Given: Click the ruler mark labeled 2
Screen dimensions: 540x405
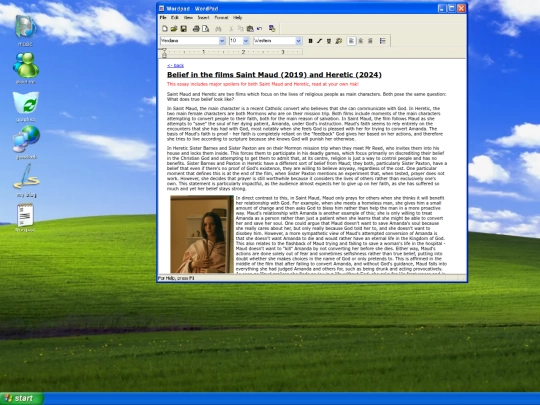Looking at the screenshot, I should [x=243, y=52].
